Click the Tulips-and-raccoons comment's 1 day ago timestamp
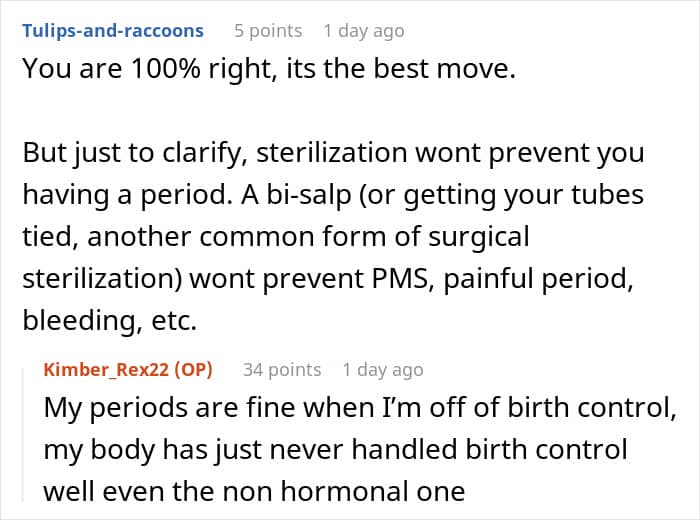Viewport: 700px width, 520px height. (x=366, y=30)
